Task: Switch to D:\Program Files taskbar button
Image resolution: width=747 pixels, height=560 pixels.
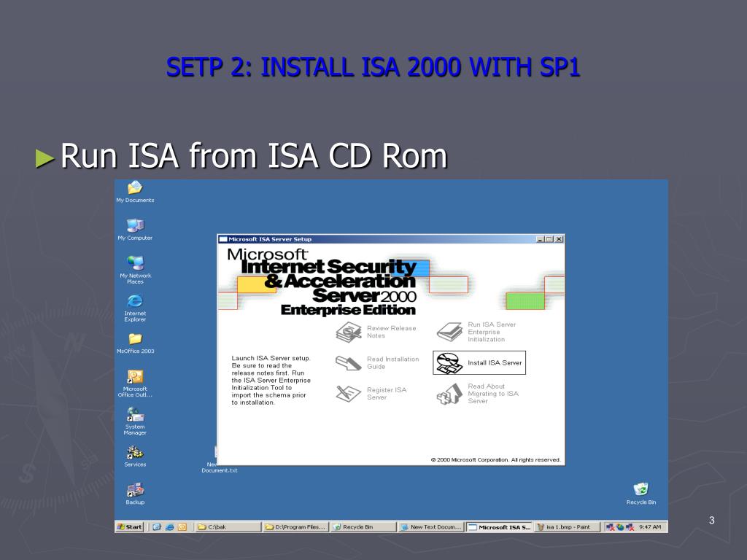Action: click(x=296, y=527)
